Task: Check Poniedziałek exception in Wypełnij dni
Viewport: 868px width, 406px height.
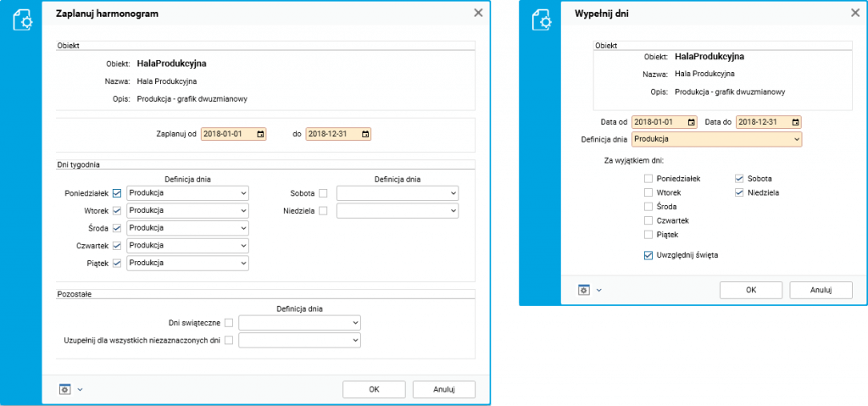Action: (x=648, y=179)
